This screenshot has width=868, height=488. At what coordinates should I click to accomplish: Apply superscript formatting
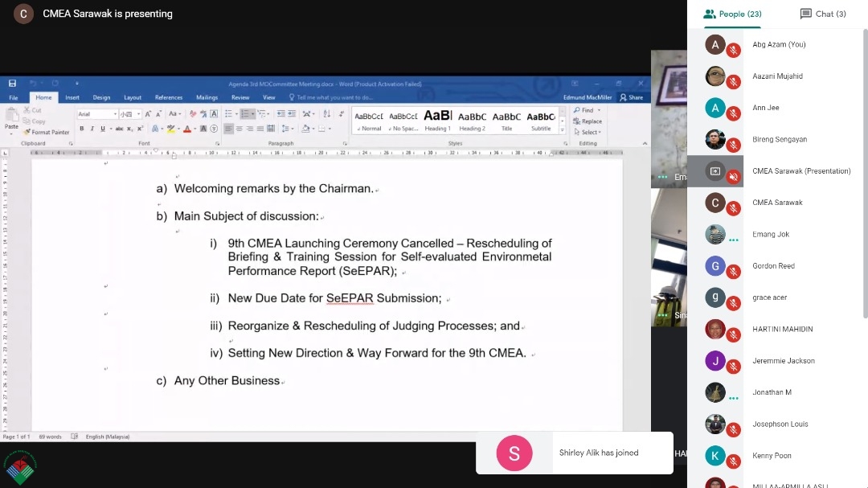point(140,129)
